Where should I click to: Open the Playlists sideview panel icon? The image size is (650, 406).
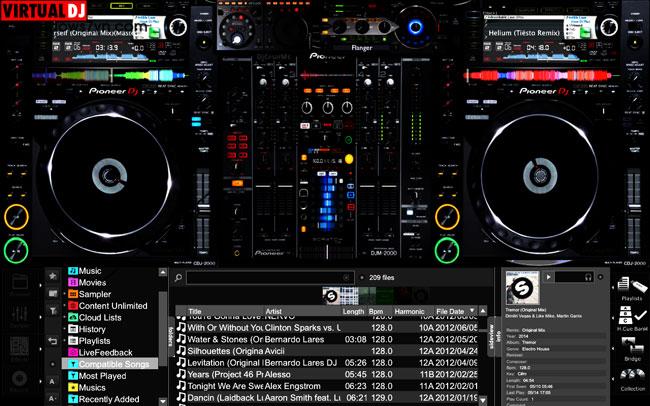(x=632, y=287)
